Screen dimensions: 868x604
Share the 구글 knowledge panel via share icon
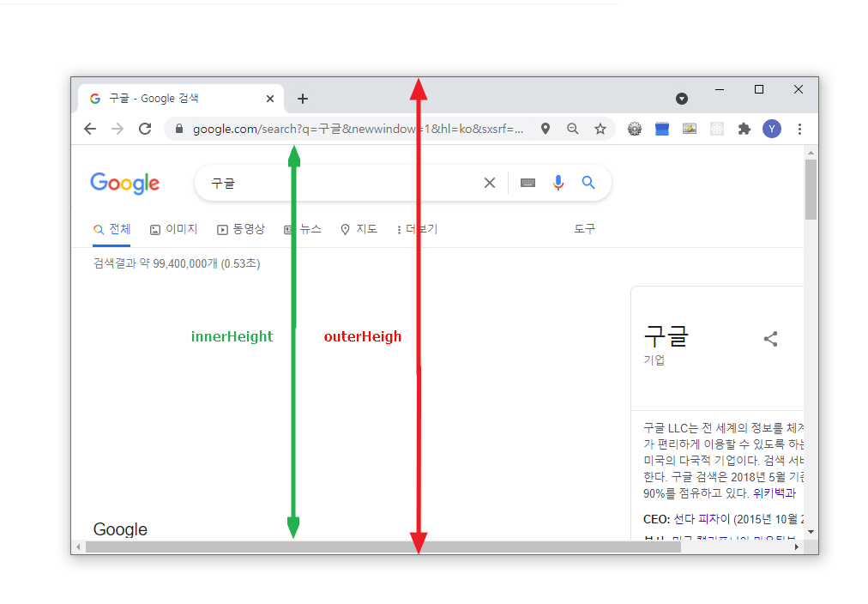coord(770,339)
